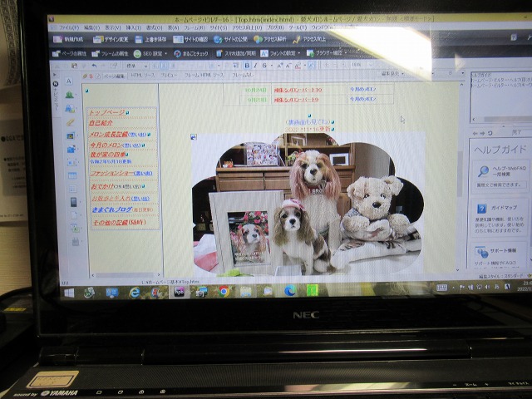
Task: Open the 標準 paragraph style combo box
Action: pyautogui.click(x=136, y=66)
